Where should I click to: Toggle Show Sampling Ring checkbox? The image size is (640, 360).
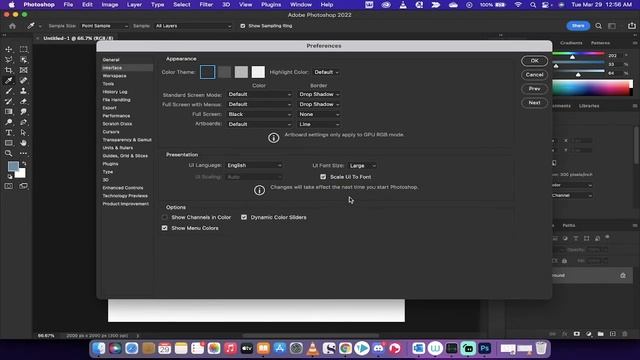pyautogui.click(x=243, y=26)
